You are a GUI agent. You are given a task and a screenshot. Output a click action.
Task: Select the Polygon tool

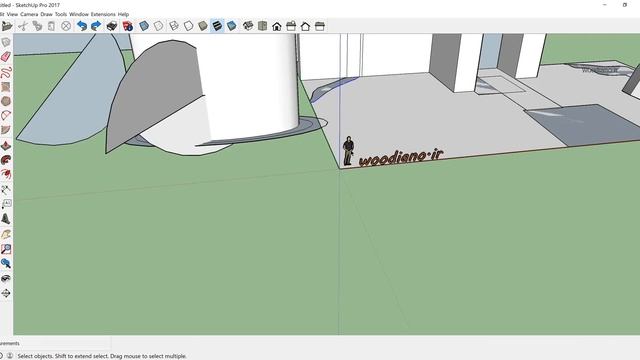coord(6,101)
